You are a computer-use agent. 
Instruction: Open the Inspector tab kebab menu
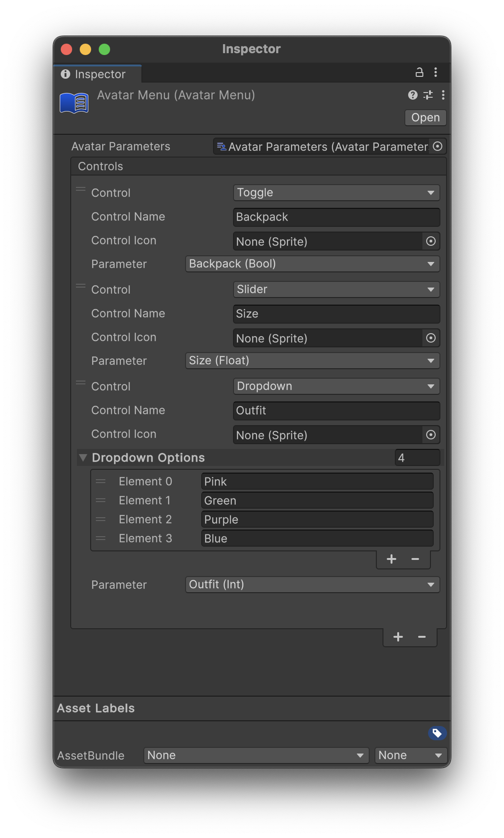(x=436, y=73)
